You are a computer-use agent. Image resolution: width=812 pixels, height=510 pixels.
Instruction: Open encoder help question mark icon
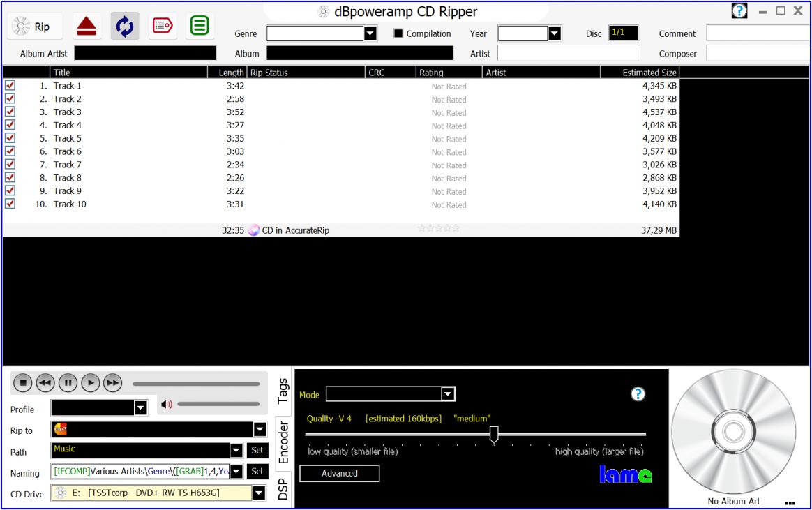[x=638, y=394]
